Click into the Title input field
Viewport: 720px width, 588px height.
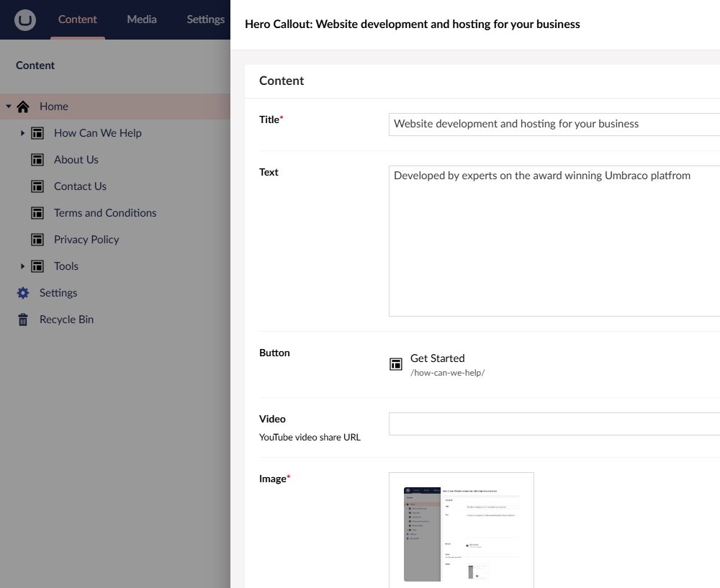553,124
